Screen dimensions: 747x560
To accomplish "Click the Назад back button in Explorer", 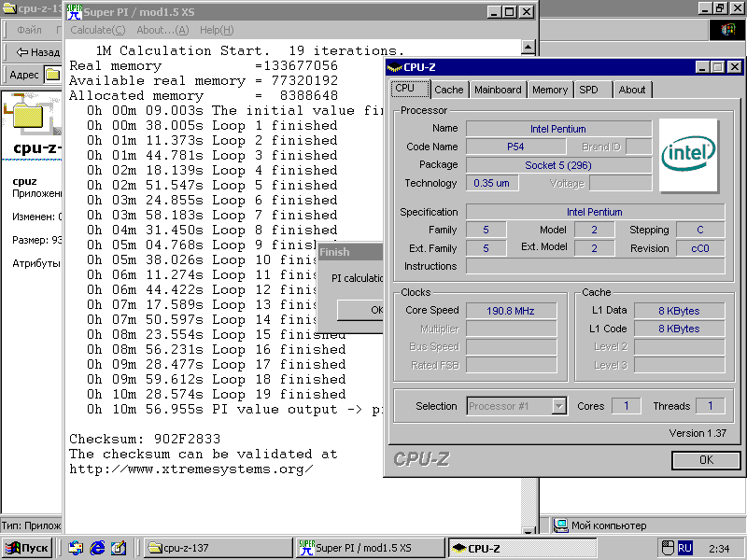I will click(37, 52).
